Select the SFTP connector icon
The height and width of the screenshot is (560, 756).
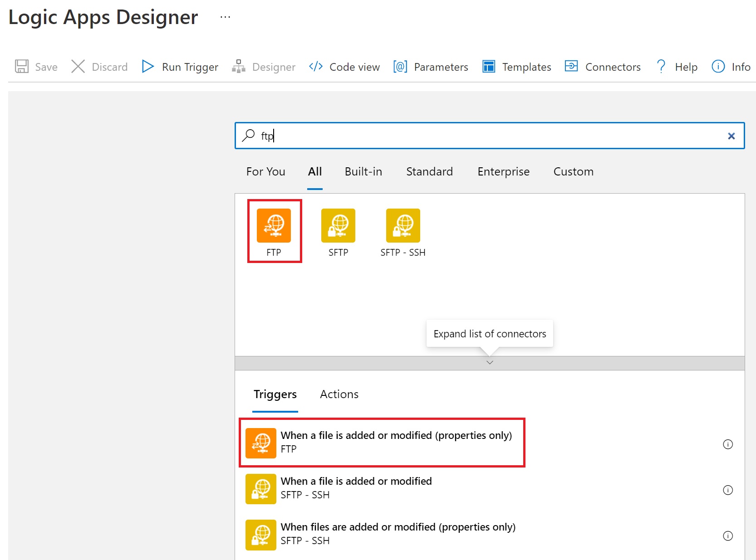click(x=338, y=226)
